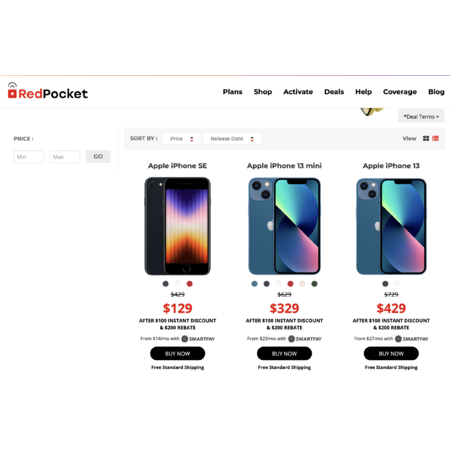This screenshot has width=450, height=450.
Task: Open the Plans menu
Action: point(233,92)
